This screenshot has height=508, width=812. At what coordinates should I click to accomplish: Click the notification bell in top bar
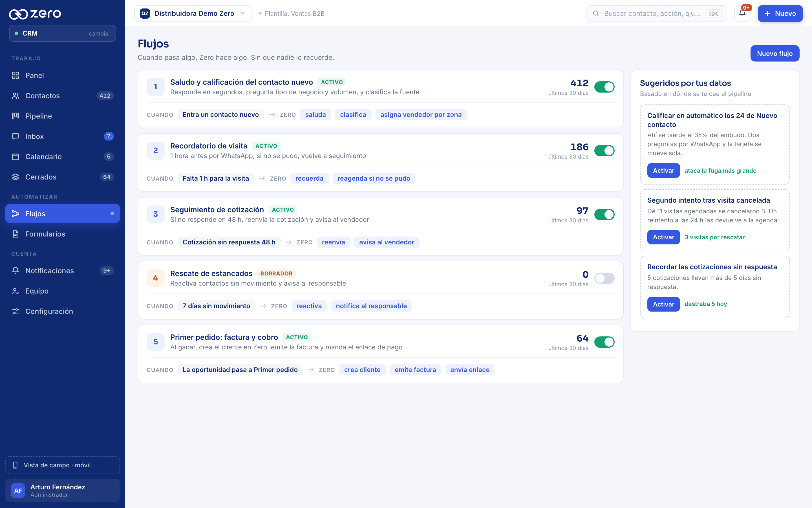click(742, 14)
